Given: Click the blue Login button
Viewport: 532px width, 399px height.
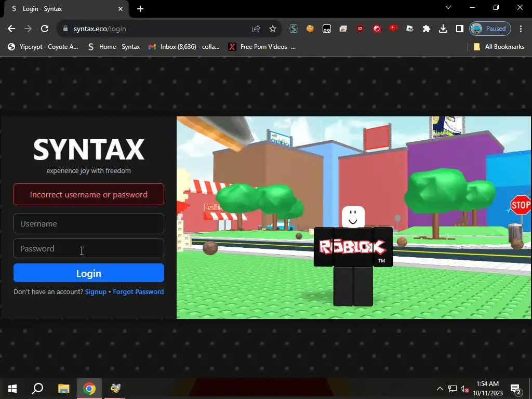Looking at the screenshot, I should pos(89,273).
